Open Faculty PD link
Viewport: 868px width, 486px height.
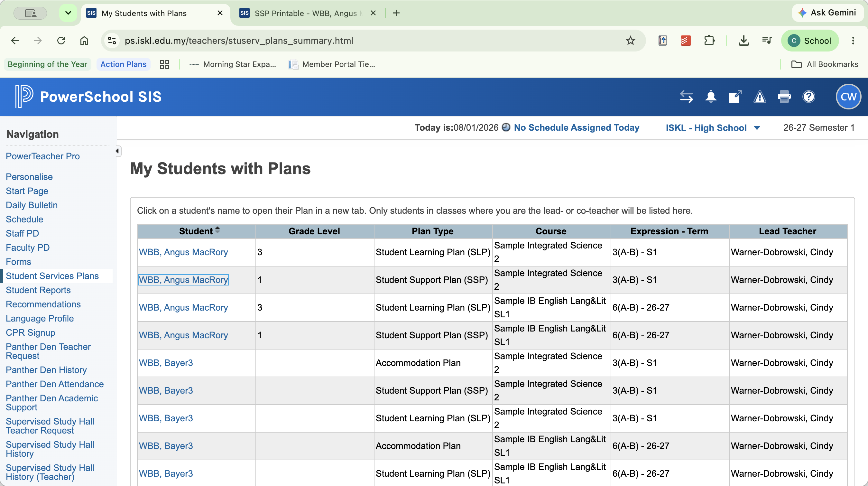click(28, 248)
